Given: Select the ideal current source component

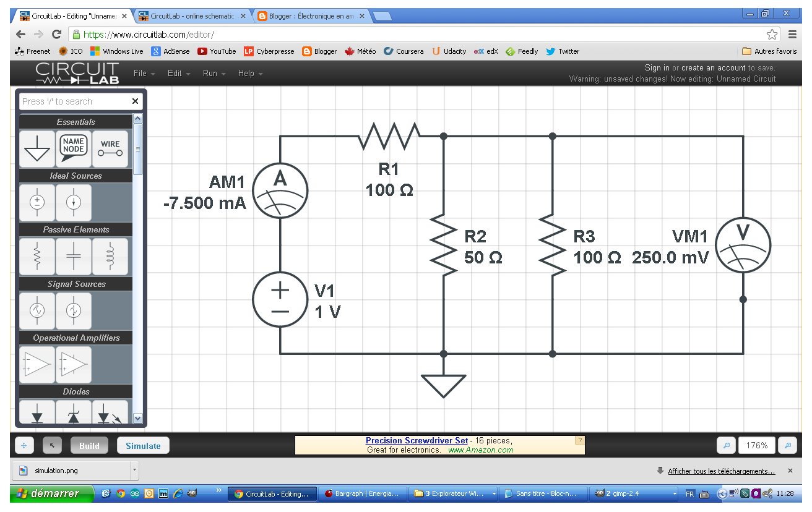Looking at the screenshot, I should (74, 202).
